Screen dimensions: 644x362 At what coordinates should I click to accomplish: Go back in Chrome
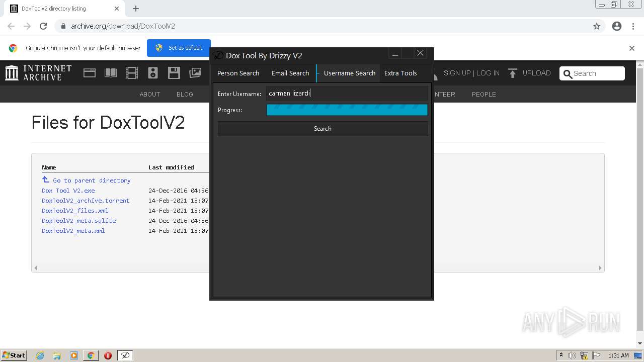pos(11,26)
